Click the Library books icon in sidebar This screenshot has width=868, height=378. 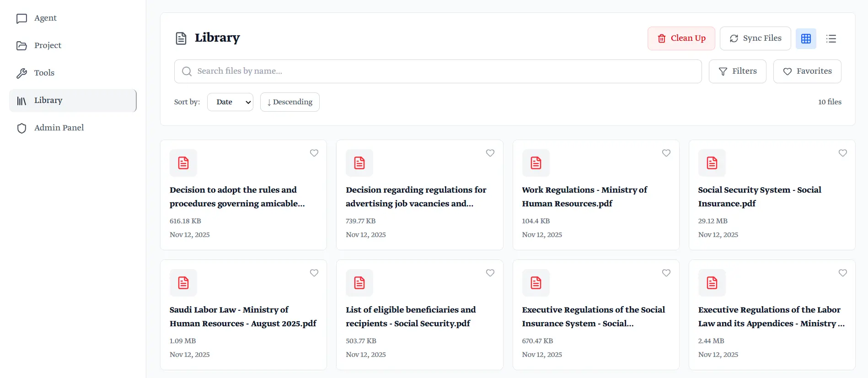tap(21, 101)
